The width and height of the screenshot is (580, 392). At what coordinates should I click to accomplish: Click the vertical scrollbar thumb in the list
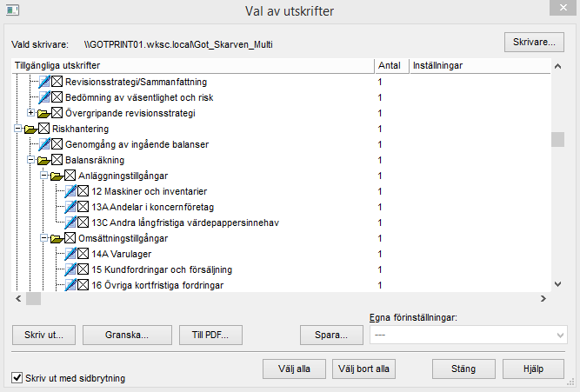tap(557, 139)
